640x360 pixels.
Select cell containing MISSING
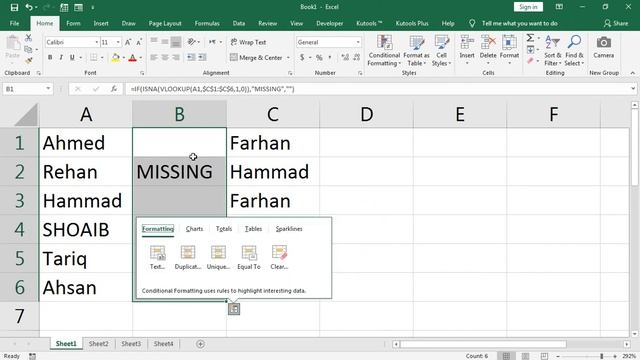point(179,171)
